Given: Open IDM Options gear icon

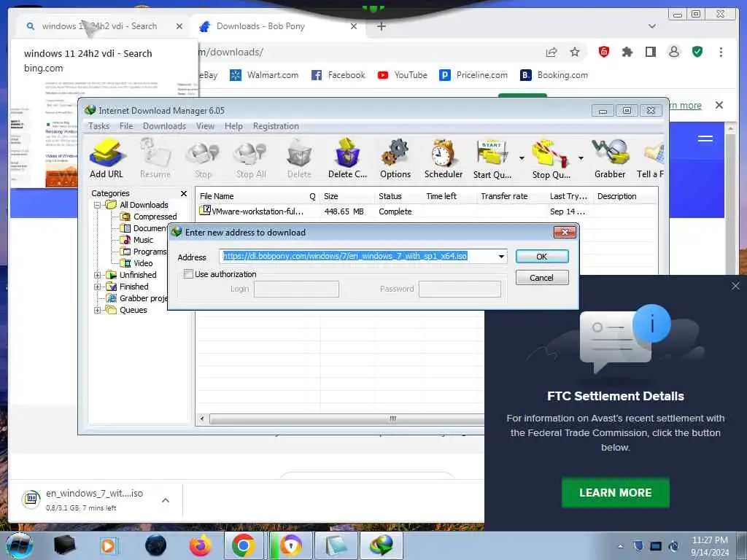Looking at the screenshot, I should (395, 158).
